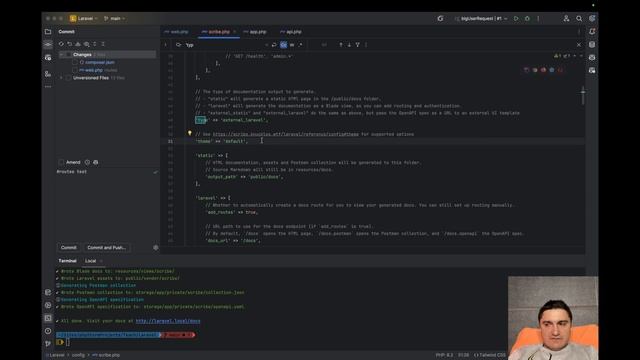This screenshot has width=640, height=360.
Task: Click the Commit and Push button
Action: [107, 247]
